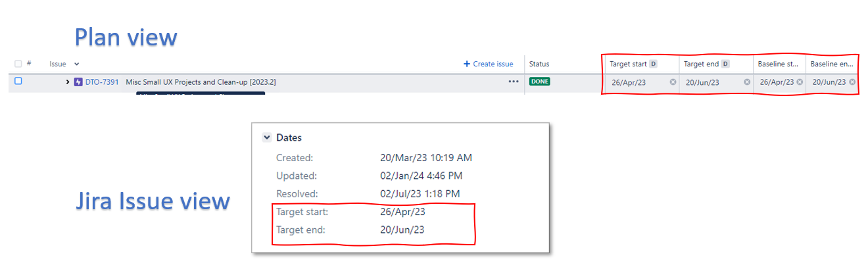The height and width of the screenshot is (269, 868).
Task: Select the header select-all checkbox
Action: (18, 64)
